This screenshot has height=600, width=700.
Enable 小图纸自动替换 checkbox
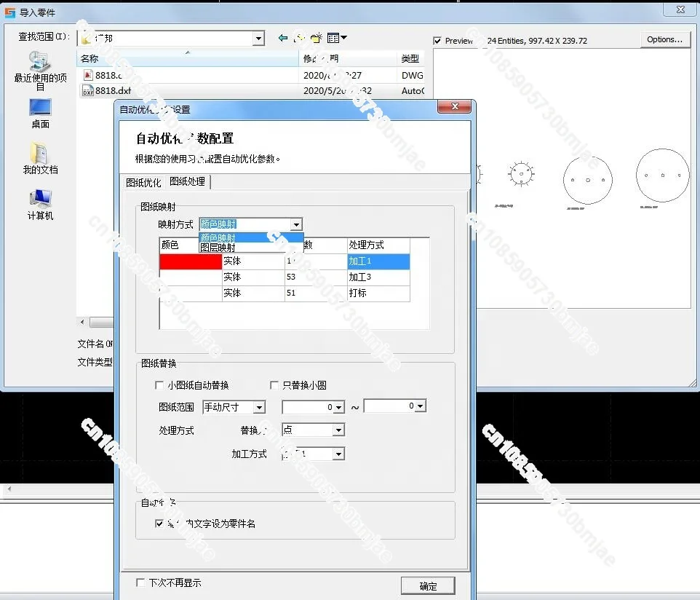tap(159, 385)
